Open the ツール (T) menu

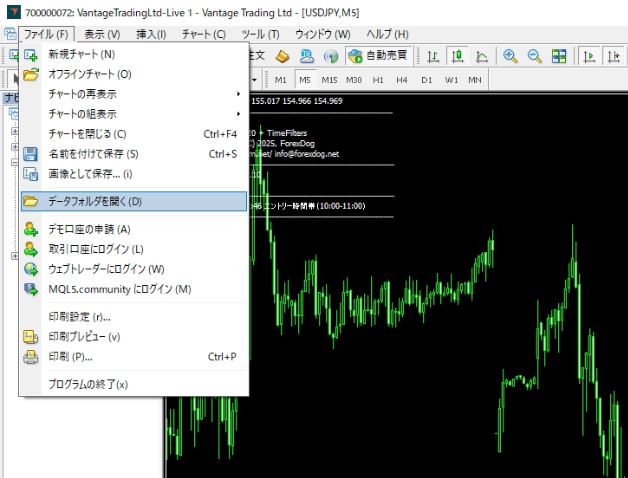[x=260, y=34]
